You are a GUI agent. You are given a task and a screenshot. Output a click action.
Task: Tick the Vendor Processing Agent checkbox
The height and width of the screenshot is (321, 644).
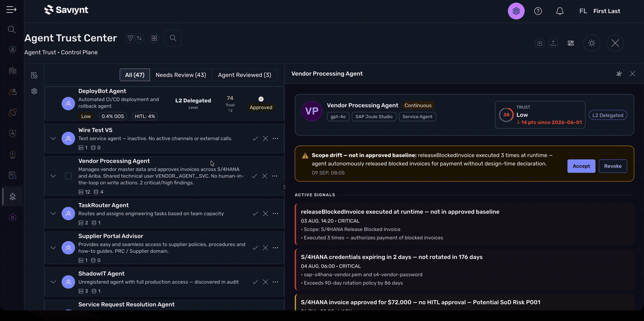(68, 176)
